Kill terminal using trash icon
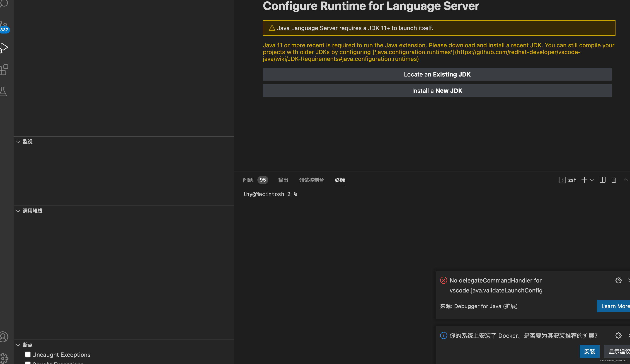Viewport: 630px width, 364px height. (614, 180)
